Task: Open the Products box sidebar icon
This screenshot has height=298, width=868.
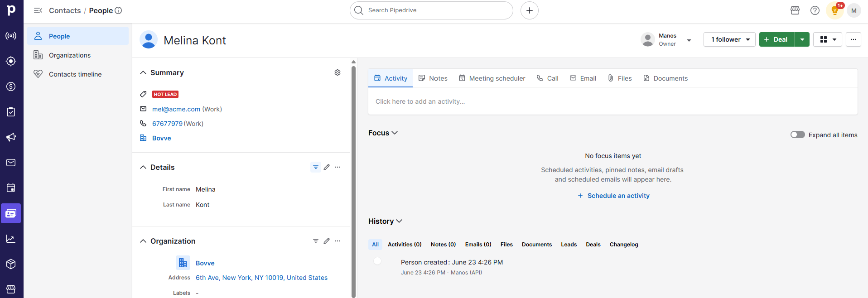Action: [x=11, y=264]
